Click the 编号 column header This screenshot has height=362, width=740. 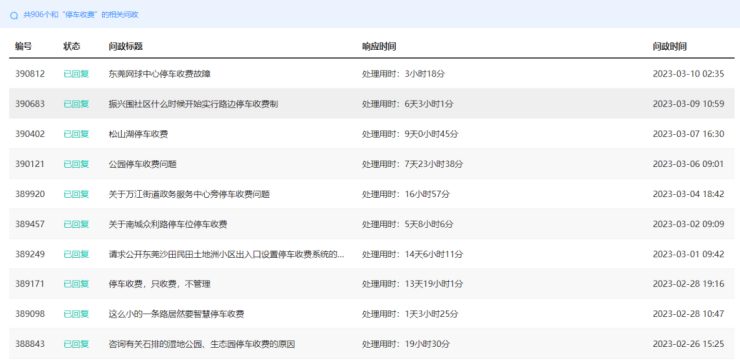click(24, 46)
